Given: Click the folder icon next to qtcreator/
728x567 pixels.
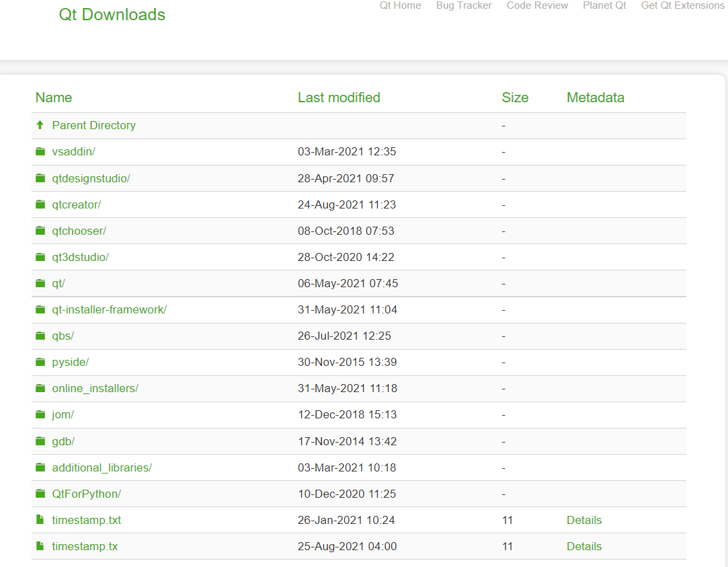Looking at the screenshot, I should click(40, 204).
